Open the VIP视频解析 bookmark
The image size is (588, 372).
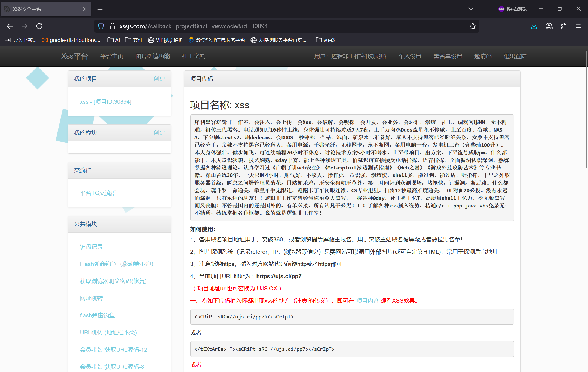click(x=166, y=40)
